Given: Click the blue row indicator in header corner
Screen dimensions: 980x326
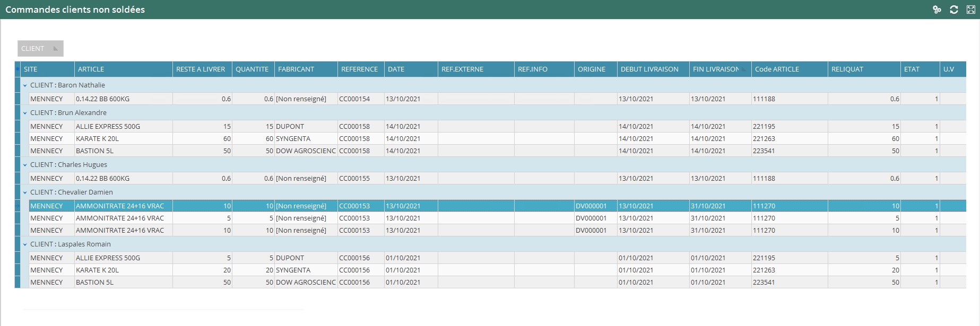Looking at the screenshot, I should 18,69.
